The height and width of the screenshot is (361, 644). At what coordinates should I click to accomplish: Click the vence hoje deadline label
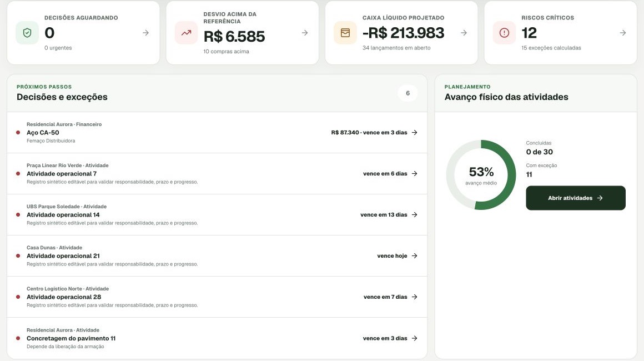[x=392, y=256]
